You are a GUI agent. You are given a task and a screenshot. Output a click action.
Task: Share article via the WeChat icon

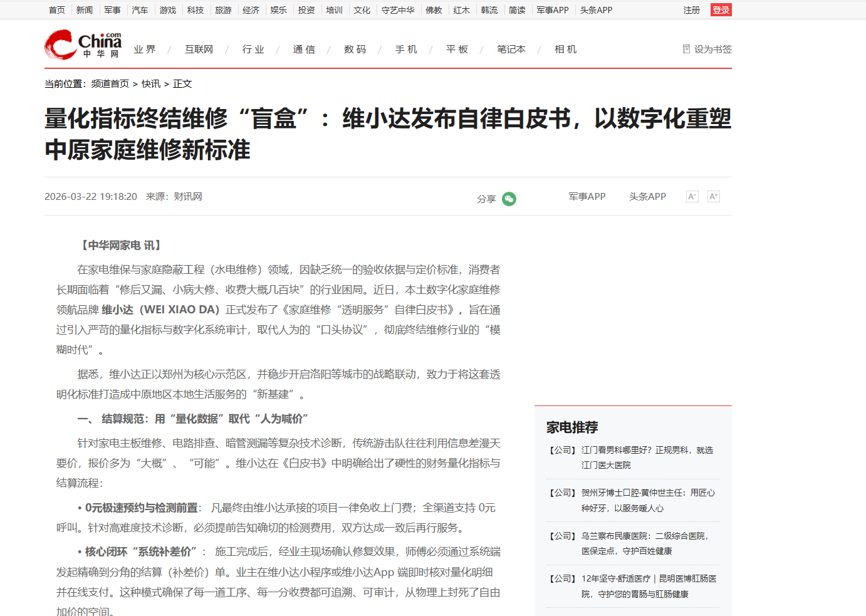click(x=509, y=199)
